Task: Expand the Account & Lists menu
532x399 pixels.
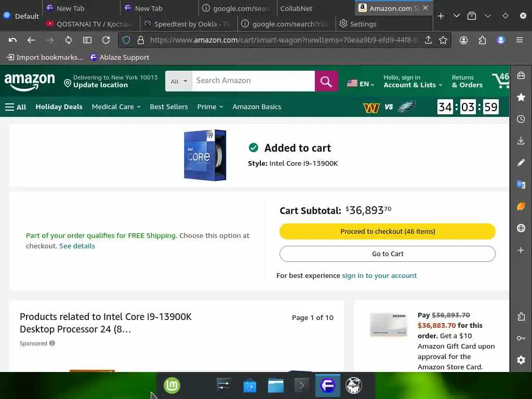Action: [x=413, y=82]
